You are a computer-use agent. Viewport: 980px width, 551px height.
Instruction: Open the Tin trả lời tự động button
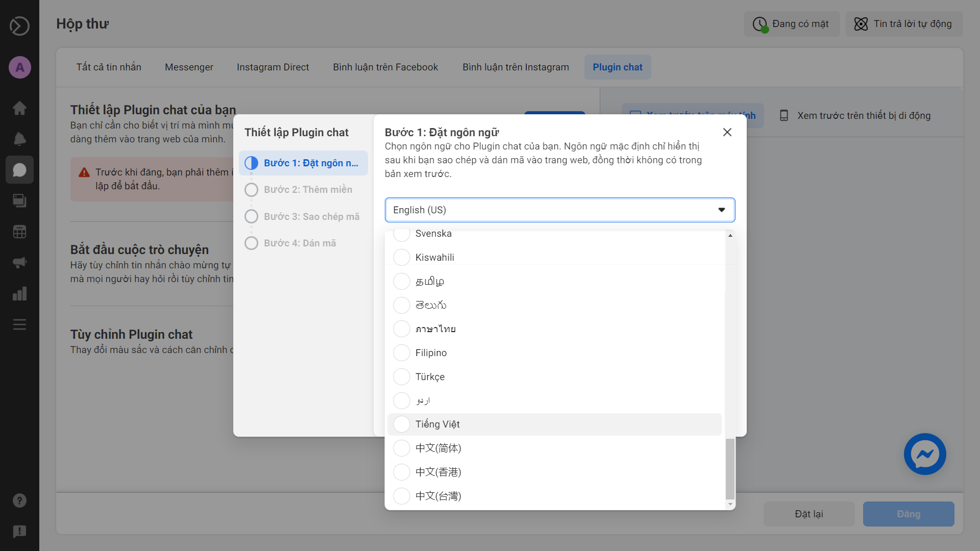click(904, 24)
